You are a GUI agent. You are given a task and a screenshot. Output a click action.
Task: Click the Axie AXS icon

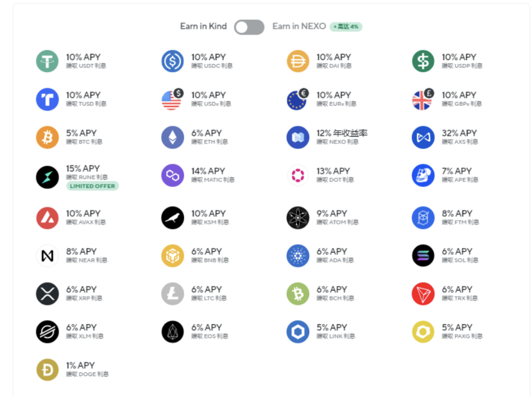click(423, 137)
